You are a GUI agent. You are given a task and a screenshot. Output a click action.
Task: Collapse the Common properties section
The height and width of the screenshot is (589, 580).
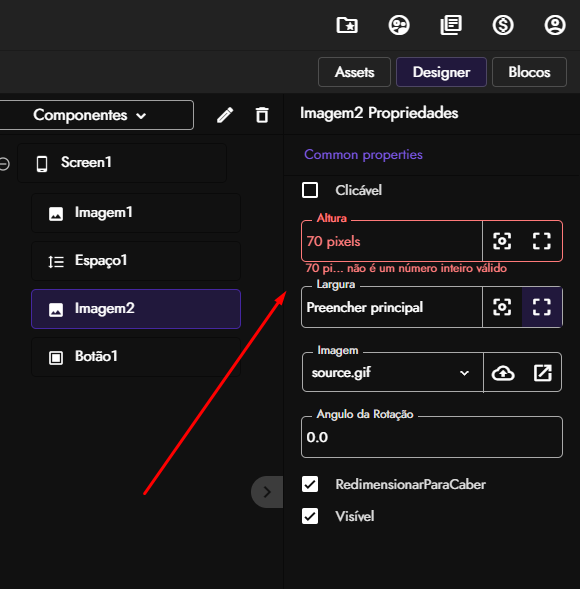[363, 155]
